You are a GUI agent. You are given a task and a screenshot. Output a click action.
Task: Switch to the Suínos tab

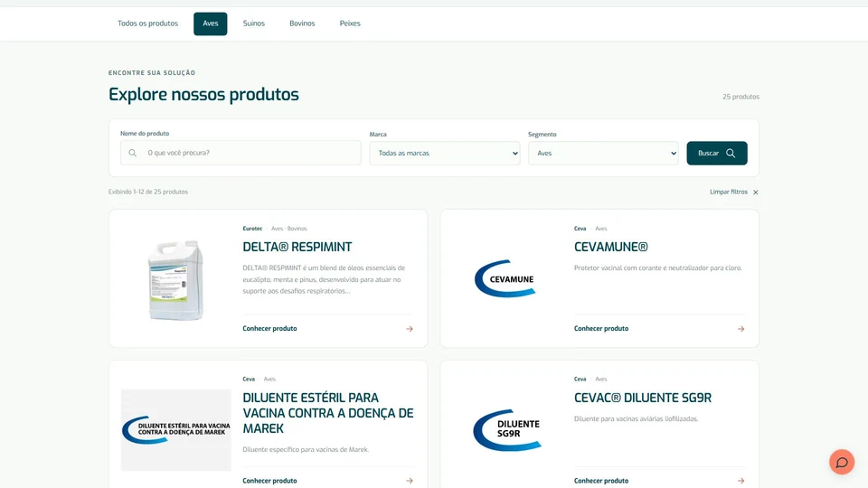pyautogui.click(x=253, y=23)
